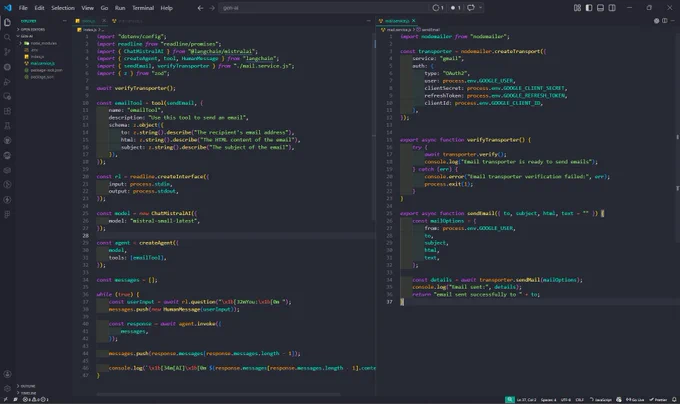Go back with navigation arrow in title bar
Image resolution: width=680 pixels, height=404 pixels.
tap(200, 8)
